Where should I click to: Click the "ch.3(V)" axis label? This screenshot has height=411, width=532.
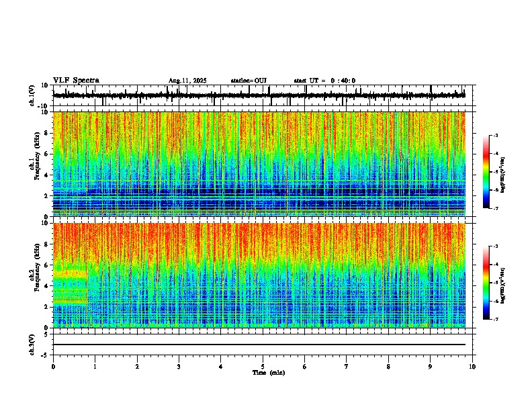tap(32, 345)
